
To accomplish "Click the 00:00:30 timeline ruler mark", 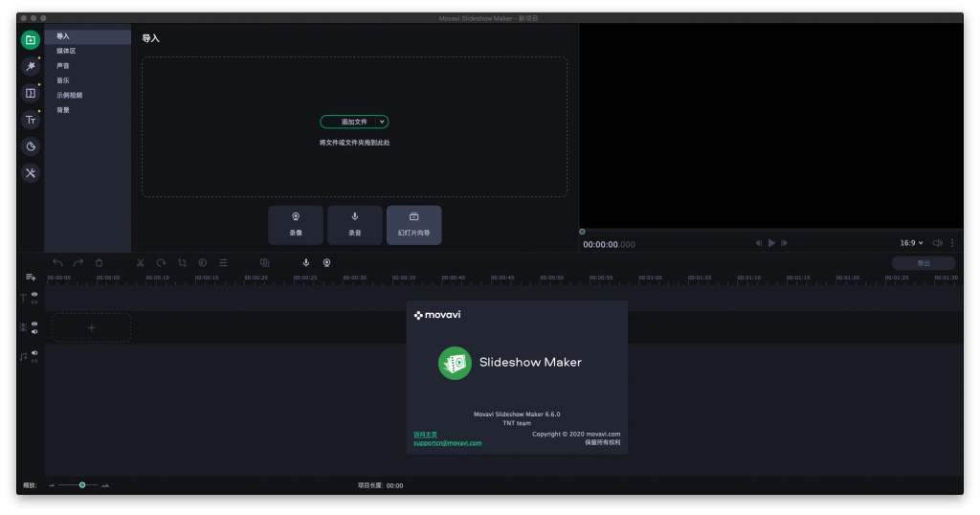I will [x=354, y=278].
